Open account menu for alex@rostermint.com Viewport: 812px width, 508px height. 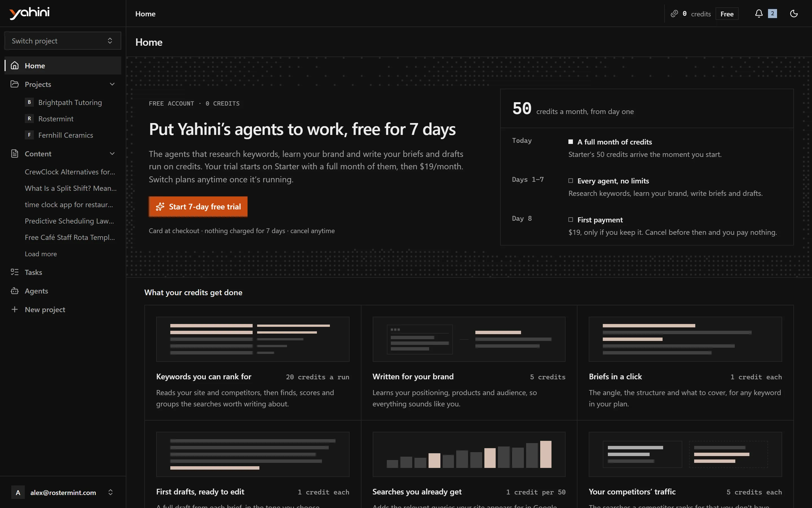63,492
